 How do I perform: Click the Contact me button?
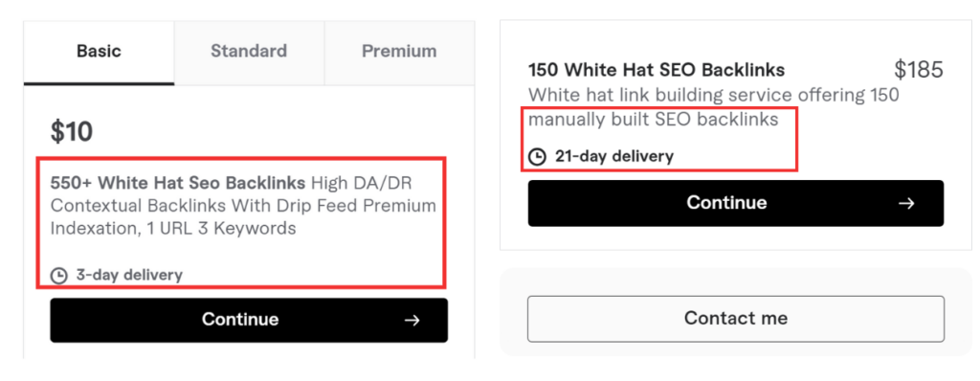pos(736,319)
